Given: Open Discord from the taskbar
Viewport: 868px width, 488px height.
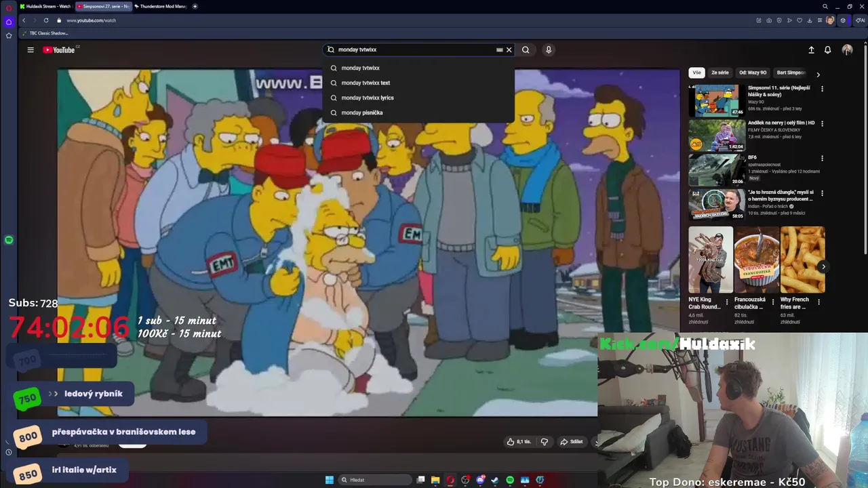Looking at the screenshot, I should pos(480,480).
